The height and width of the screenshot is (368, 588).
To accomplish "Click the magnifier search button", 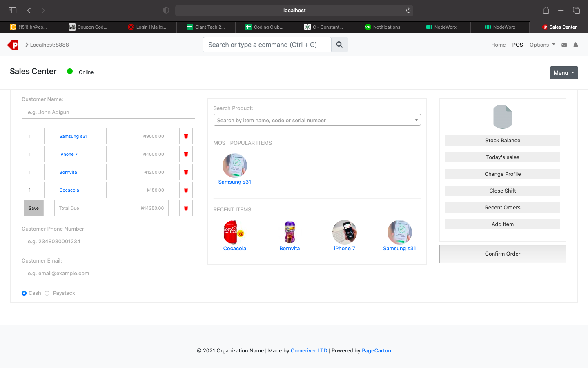I will [x=339, y=45].
